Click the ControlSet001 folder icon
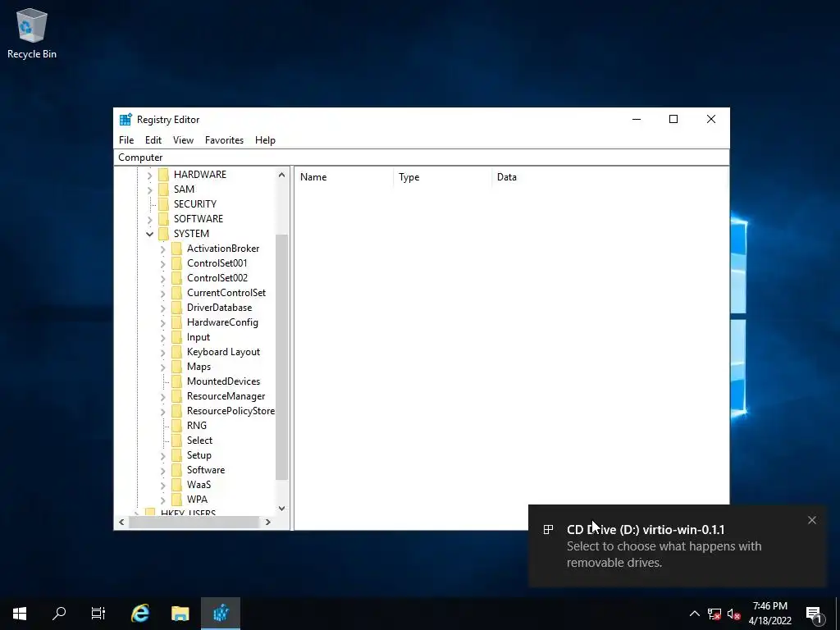This screenshot has width=840, height=630. pos(177,263)
